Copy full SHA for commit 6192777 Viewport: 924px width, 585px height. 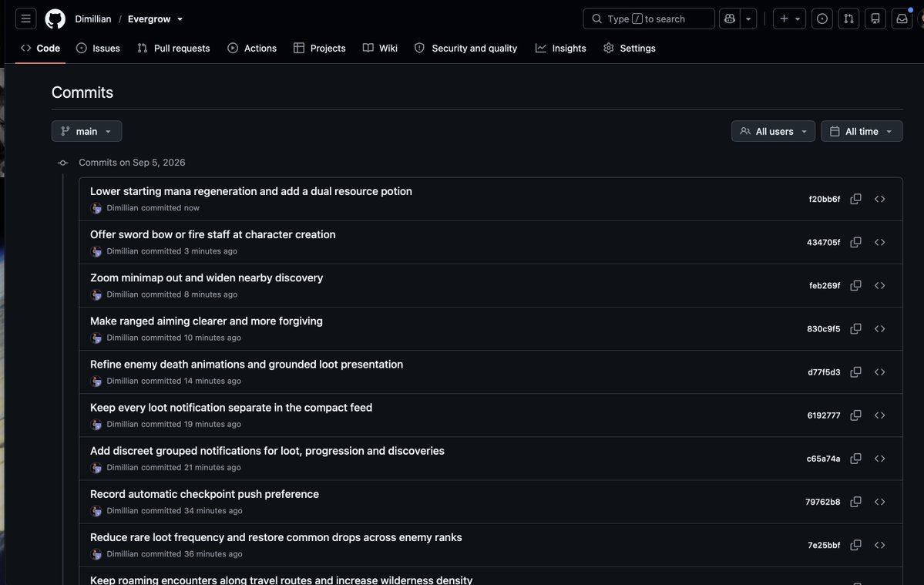pos(855,415)
